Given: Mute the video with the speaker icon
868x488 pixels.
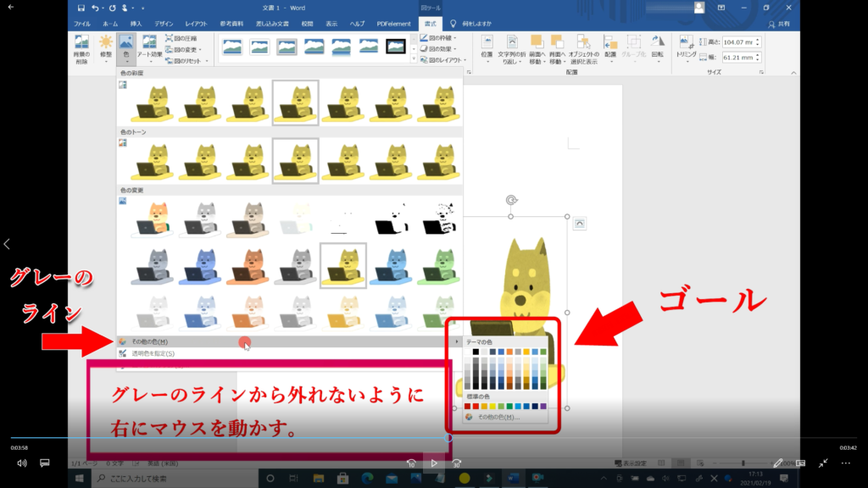Looking at the screenshot, I should point(22,463).
